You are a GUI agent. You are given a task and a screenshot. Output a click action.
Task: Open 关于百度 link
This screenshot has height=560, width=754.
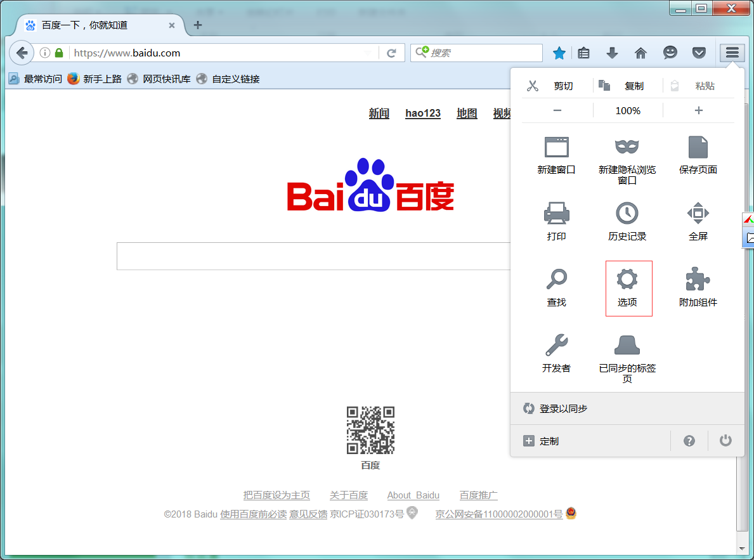coord(349,495)
